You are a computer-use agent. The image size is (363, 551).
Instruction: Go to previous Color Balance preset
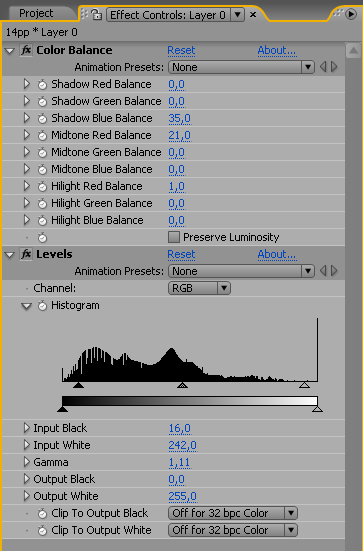(x=323, y=67)
